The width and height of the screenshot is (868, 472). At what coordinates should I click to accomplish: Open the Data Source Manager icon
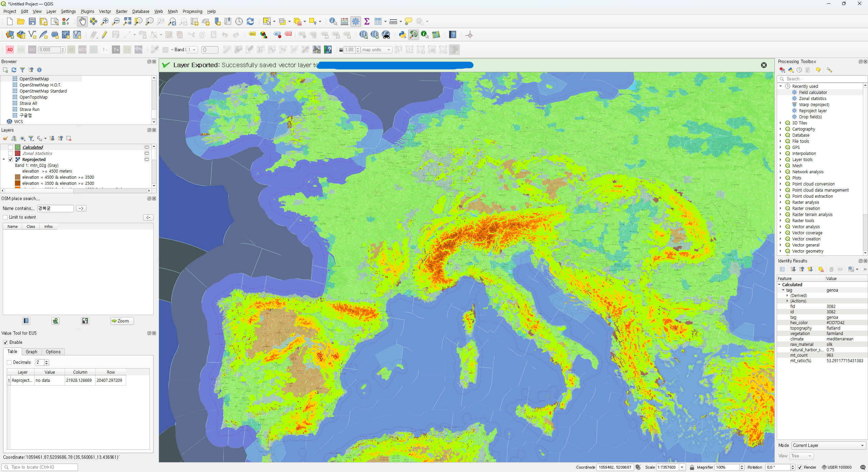point(9,35)
